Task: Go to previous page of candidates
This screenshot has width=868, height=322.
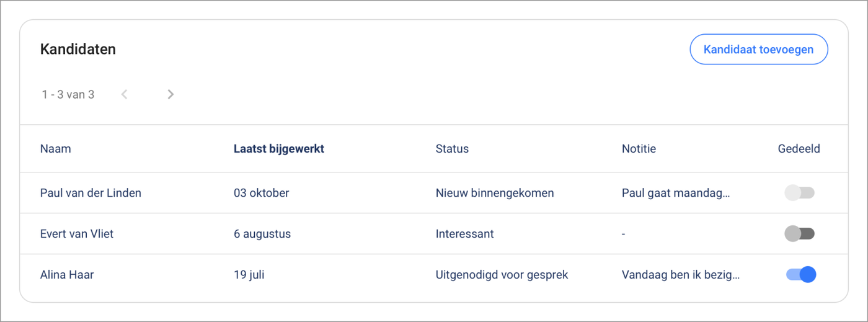Action: tap(125, 94)
